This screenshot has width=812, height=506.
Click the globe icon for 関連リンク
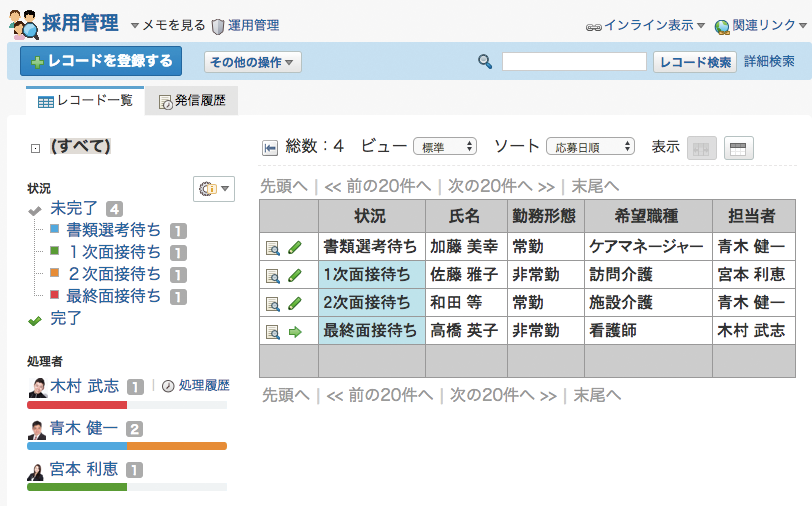coord(722,26)
